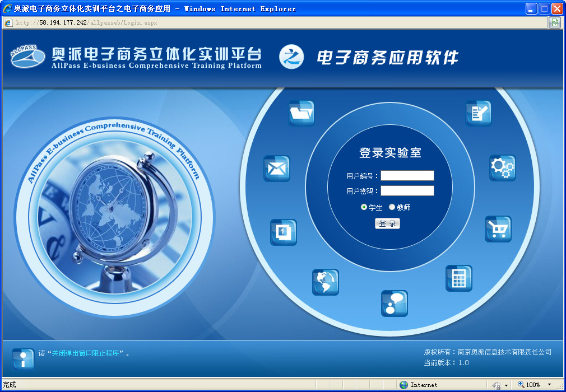Viewport: 566px width, 392px height.
Task: Click the status bar security shield icon
Action: pos(497,385)
